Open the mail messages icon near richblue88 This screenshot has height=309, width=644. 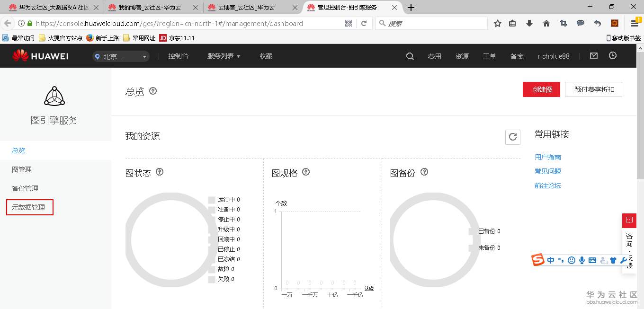(x=593, y=55)
